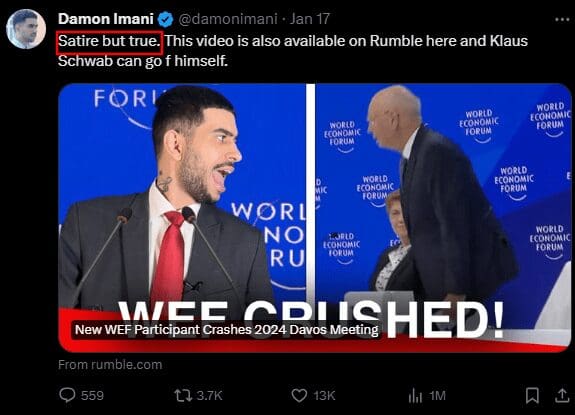Open the Jan 17 timestamp
The image size is (575, 415).
pyautogui.click(x=310, y=19)
